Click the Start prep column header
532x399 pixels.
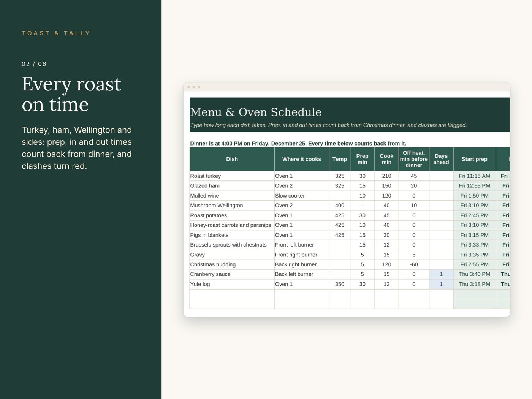(x=475, y=159)
